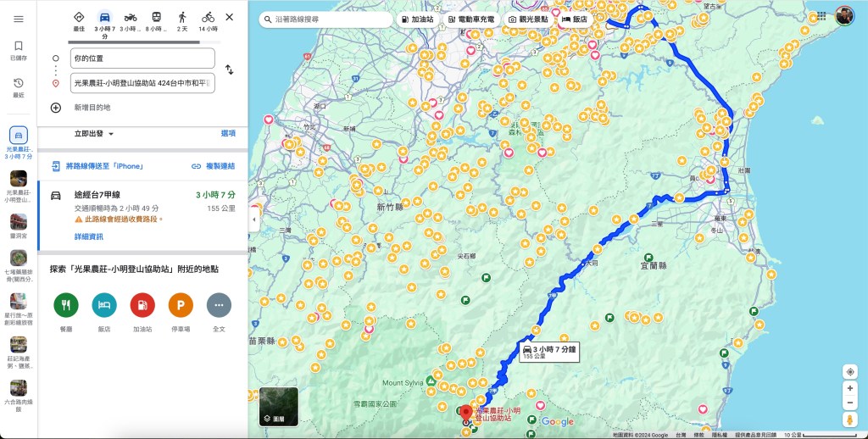Open the hamburger menu in the sidebar
This screenshot has width=868, height=439.
click(19, 19)
